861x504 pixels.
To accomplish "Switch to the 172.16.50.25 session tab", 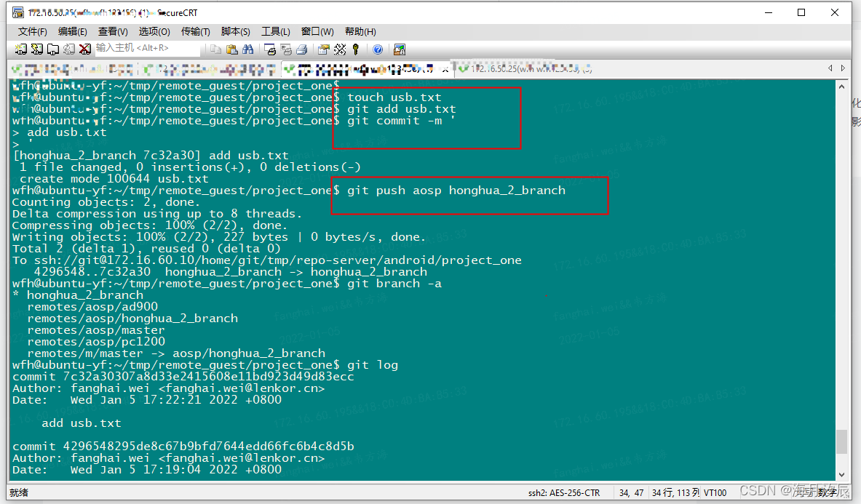I will point(525,68).
